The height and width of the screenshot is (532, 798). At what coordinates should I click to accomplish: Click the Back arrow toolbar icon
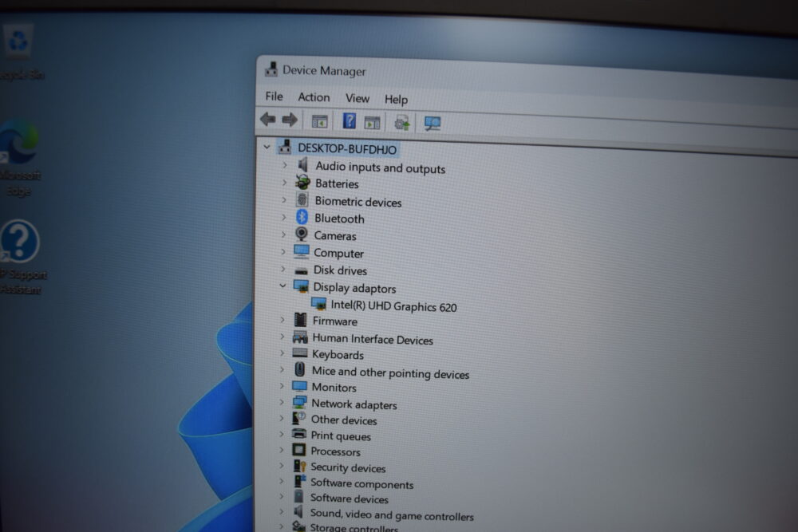coord(267,120)
